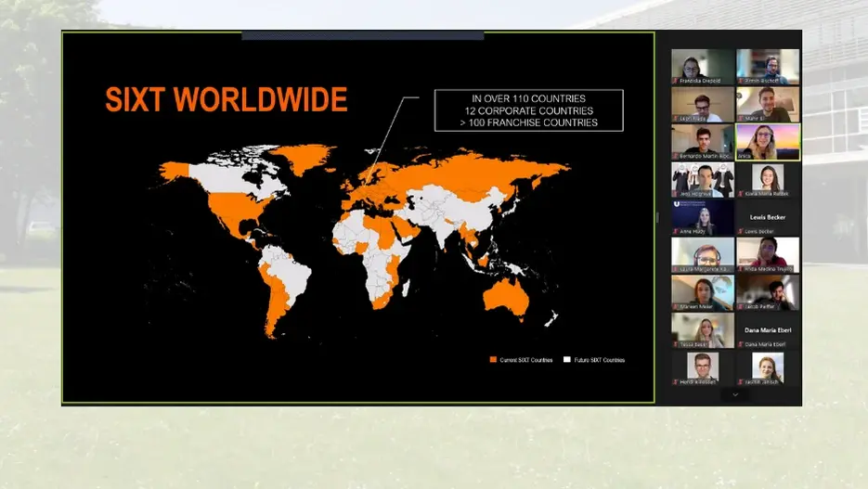
Task: Select Frida Medina Trujillo's video tile
Action: pos(767,255)
